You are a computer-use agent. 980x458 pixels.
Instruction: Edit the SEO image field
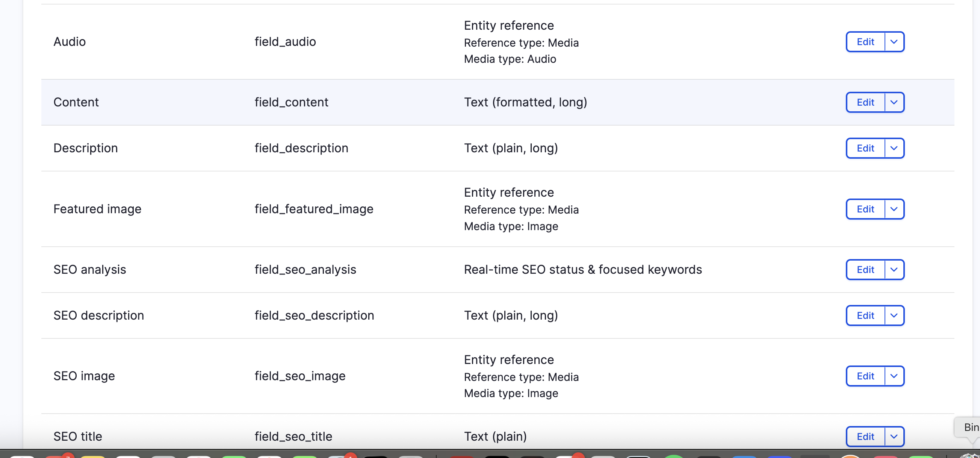(x=865, y=376)
